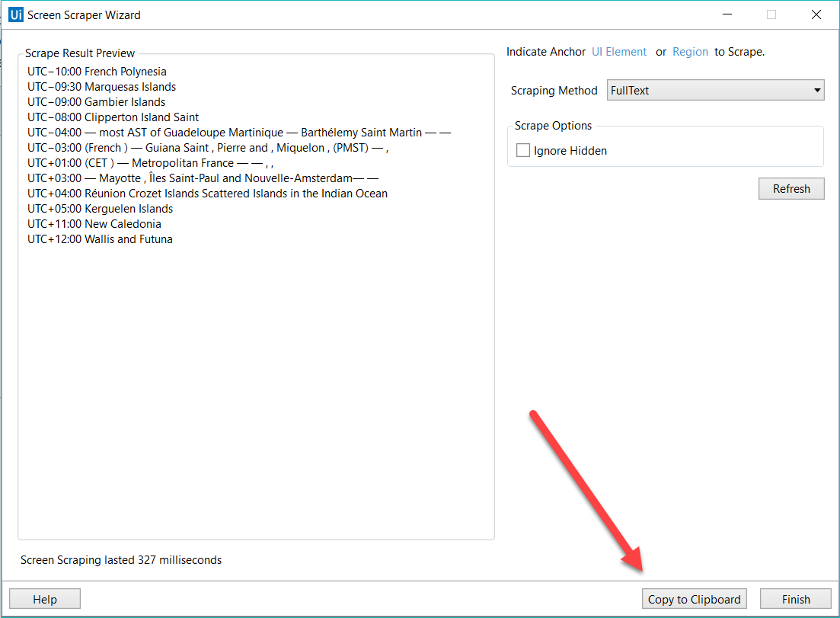This screenshot has width=840, height=618.
Task: Select the UTC+03:00 Mayotte line
Action: click(x=203, y=178)
